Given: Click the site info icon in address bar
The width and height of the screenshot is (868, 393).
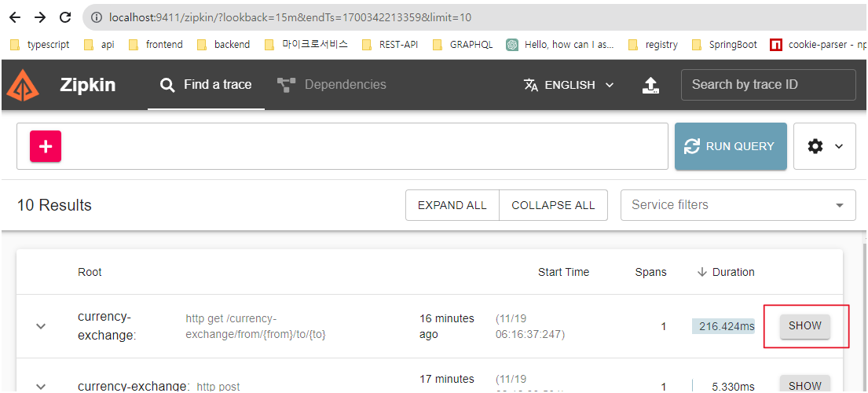Looking at the screenshot, I should (97, 18).
